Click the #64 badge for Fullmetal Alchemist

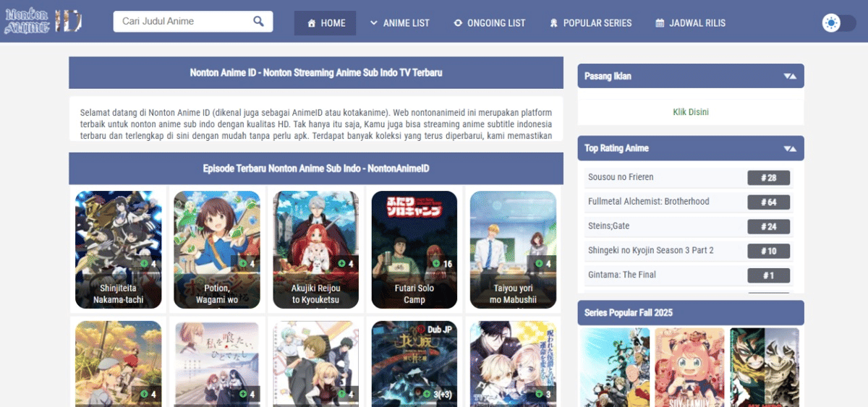click(x=768, y=202)
